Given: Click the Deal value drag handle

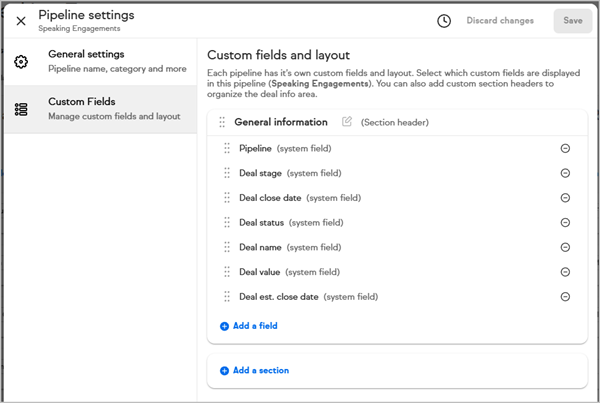Looking at the screenshot, I should pos(227,272).
